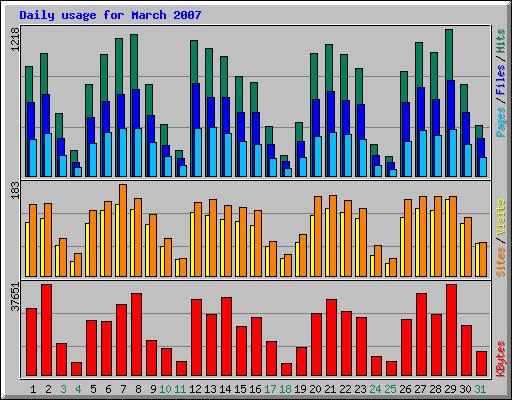Click weekend day label 17
The width and height of the screenshot is (512, 400).
pyautogui.click(x=270, y=389)
